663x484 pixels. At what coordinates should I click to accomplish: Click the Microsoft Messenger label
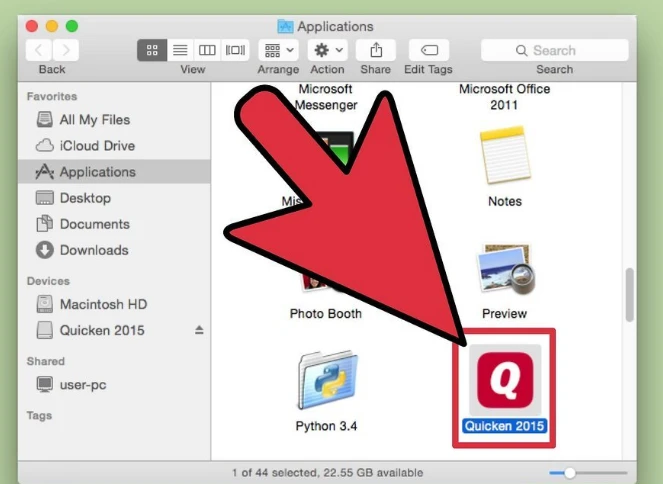[x=326, y=97]
